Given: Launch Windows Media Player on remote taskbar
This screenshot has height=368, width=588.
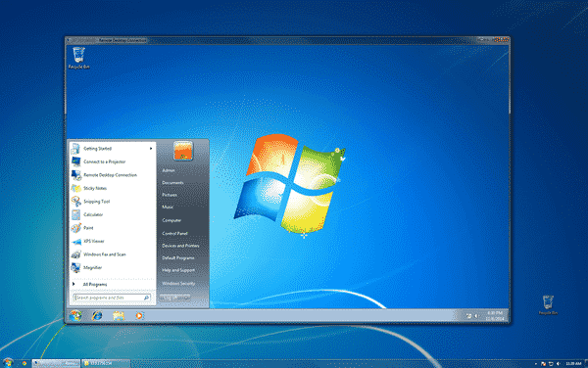Looking at the screenshot, I should point(139,315).
